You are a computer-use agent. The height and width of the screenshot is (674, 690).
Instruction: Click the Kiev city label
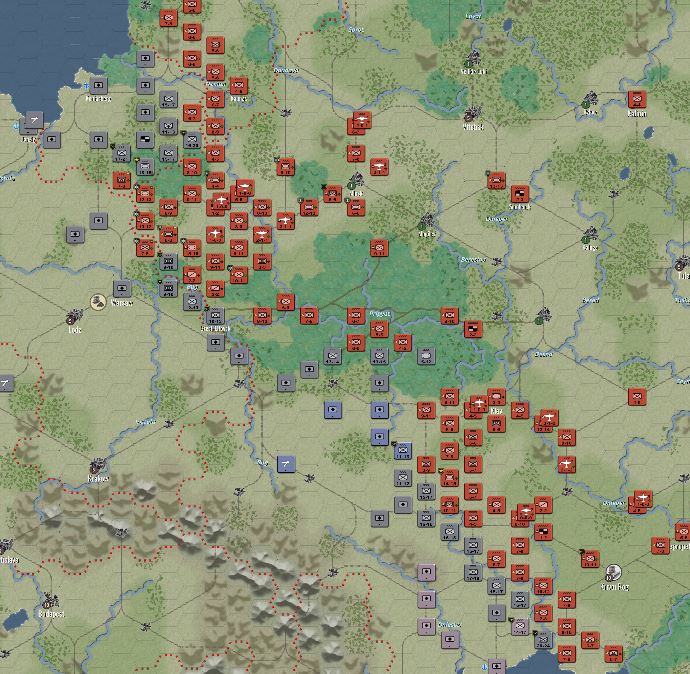(x=496, y=410)
